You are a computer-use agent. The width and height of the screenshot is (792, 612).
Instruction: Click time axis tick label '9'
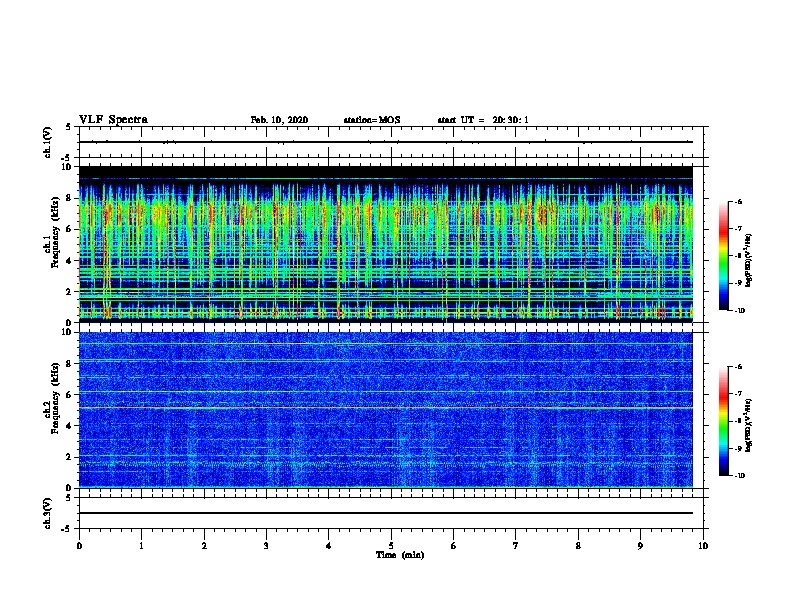[x=640, y=545]
